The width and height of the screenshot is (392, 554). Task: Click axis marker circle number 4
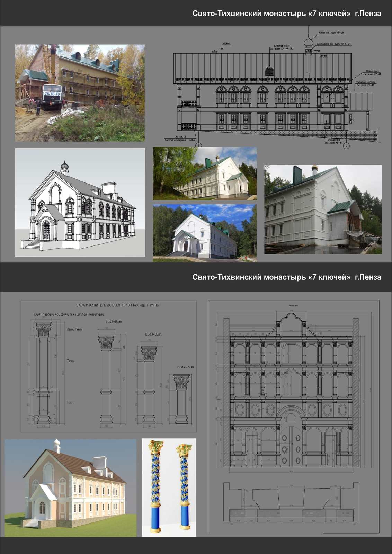coord(346,146)
